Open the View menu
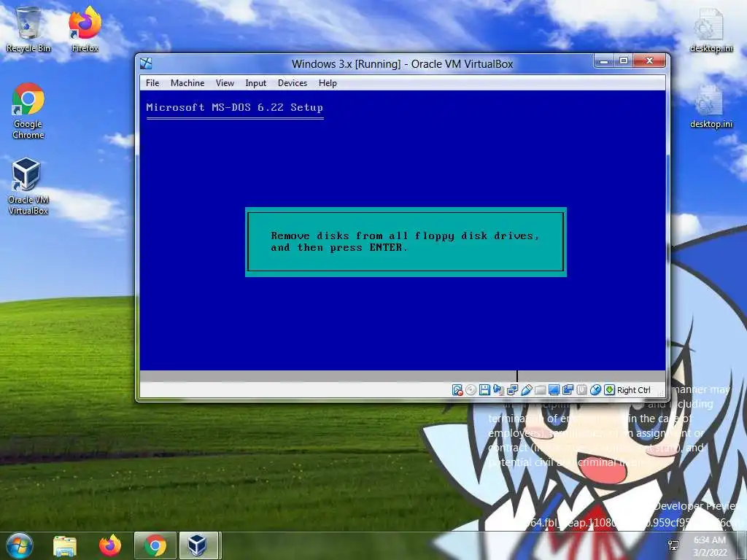The image size is (747, 560). tap(225, 83)
